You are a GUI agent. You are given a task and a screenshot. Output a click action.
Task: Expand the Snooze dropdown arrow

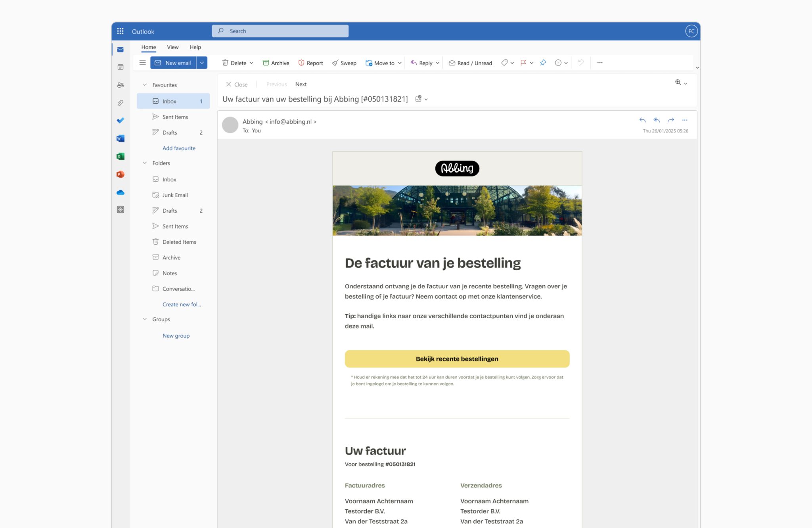(x=566, y=63)
